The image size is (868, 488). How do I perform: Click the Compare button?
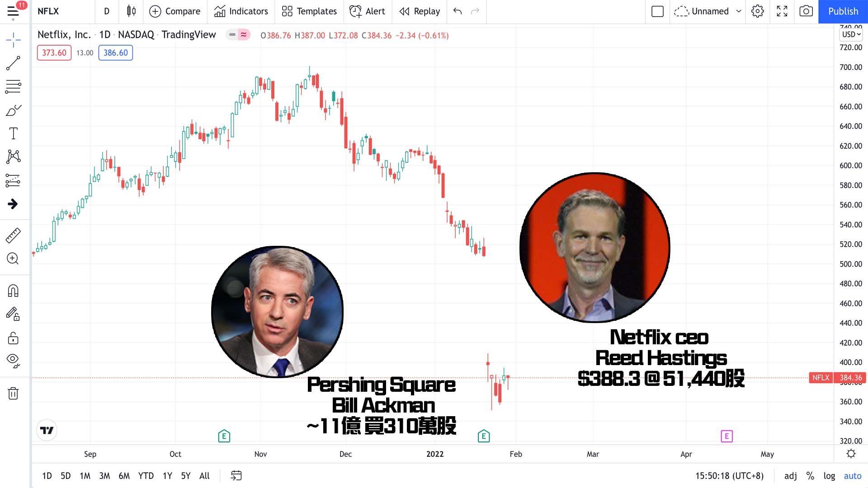pos(175,11)
